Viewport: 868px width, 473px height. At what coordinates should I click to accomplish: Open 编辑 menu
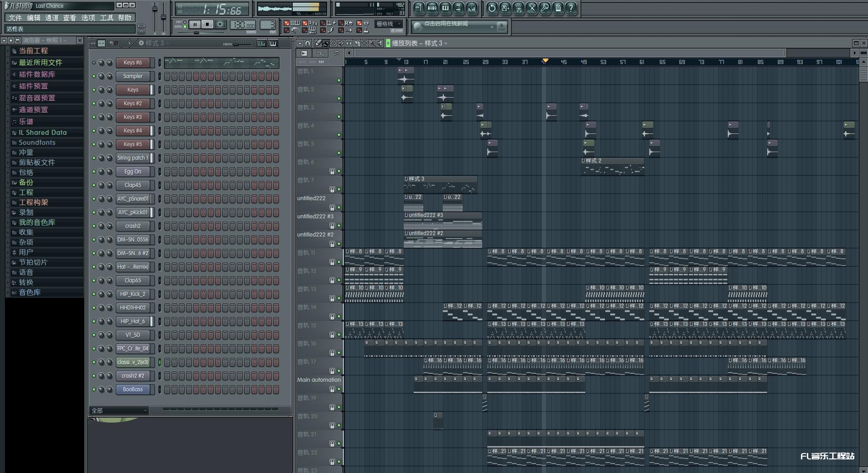click(x=34, y=18)
